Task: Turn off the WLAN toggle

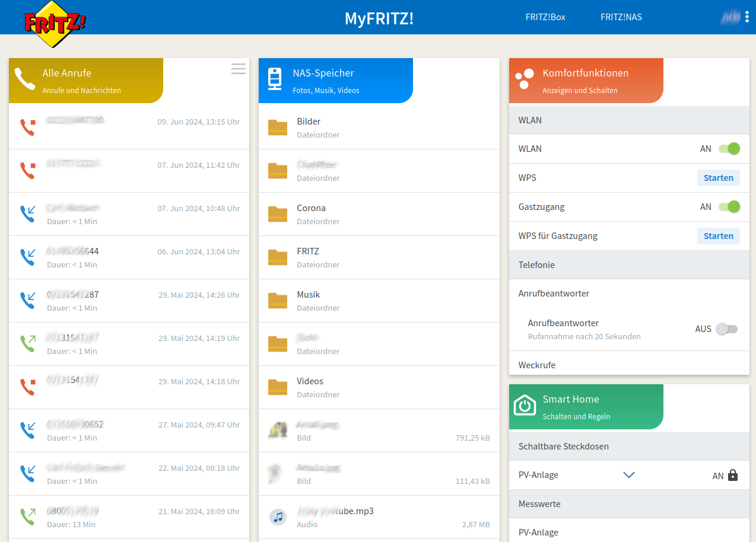Action: pos(729,149)
